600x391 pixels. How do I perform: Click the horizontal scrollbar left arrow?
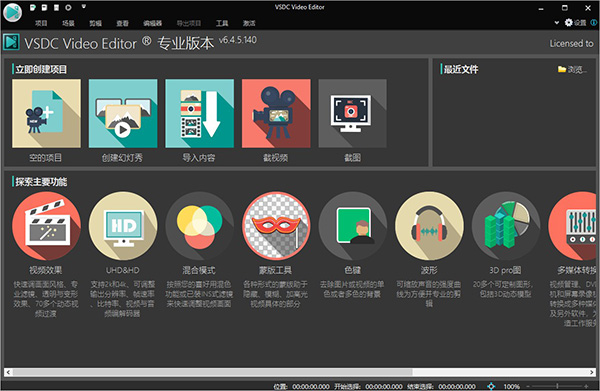tap(8, 372)
